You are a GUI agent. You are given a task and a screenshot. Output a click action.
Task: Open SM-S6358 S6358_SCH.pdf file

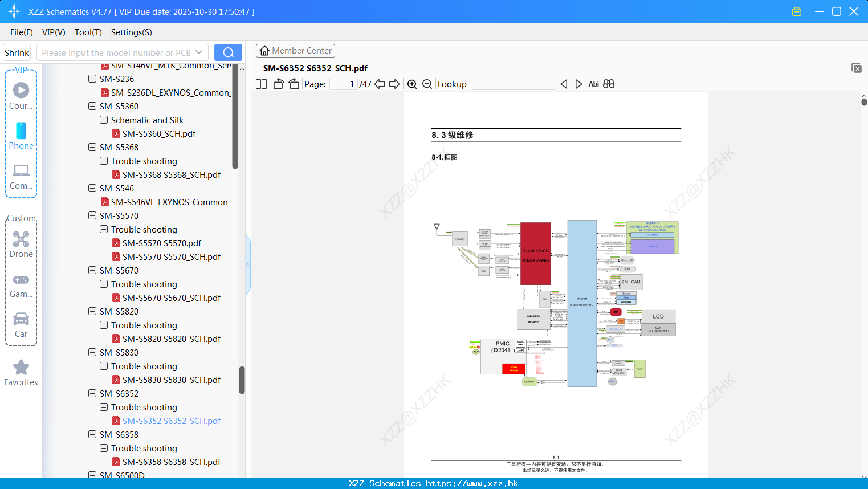(172, 462)
